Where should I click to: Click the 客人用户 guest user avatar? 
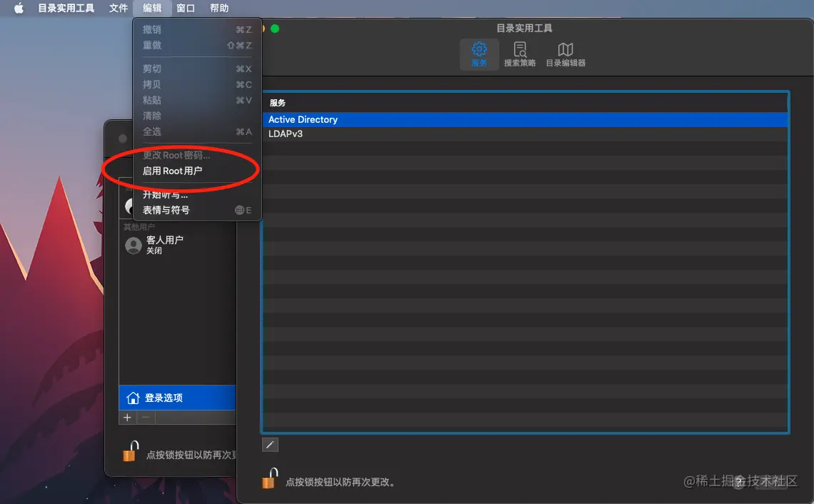point(134,245)
